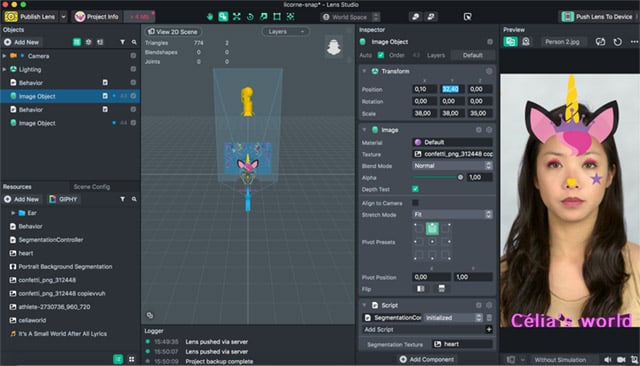Select the scale tool in top toolbar

tap(264, 17)
